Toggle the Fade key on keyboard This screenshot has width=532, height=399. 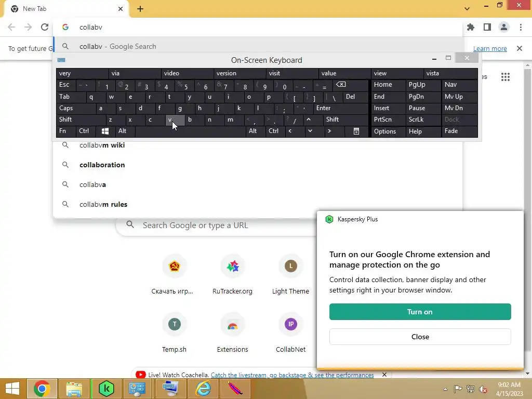pyautogui.click(x=459, y=131)
